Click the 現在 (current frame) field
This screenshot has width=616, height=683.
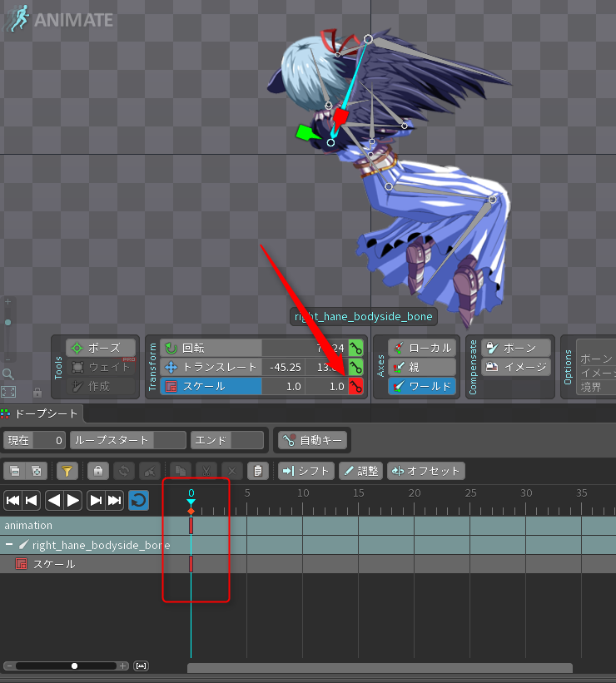click(34, 440)
